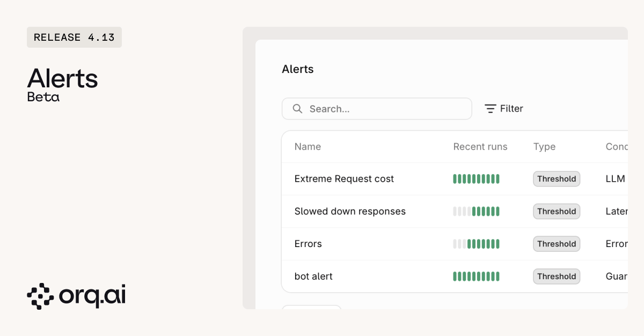Image resolution: width=644 pixels, height=336 pixels.
Task: Click the RELEASE 4.13 tag
Action: pyautogui.click(x=74, y=38)
